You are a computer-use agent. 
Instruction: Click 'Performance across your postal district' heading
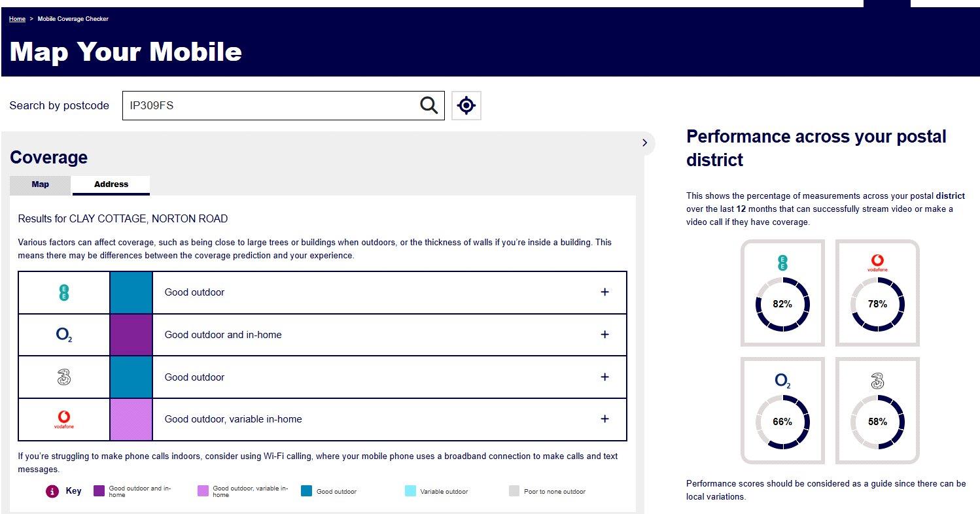(x=816, y=148)
